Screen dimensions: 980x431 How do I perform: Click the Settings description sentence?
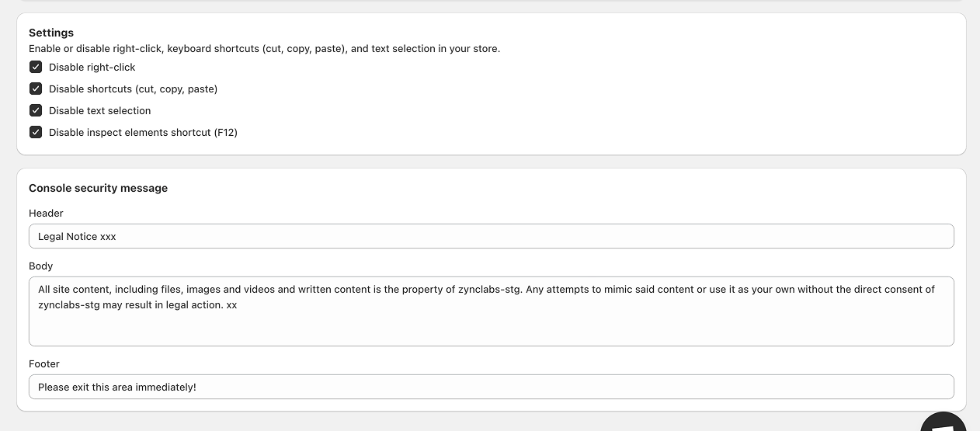264,48
